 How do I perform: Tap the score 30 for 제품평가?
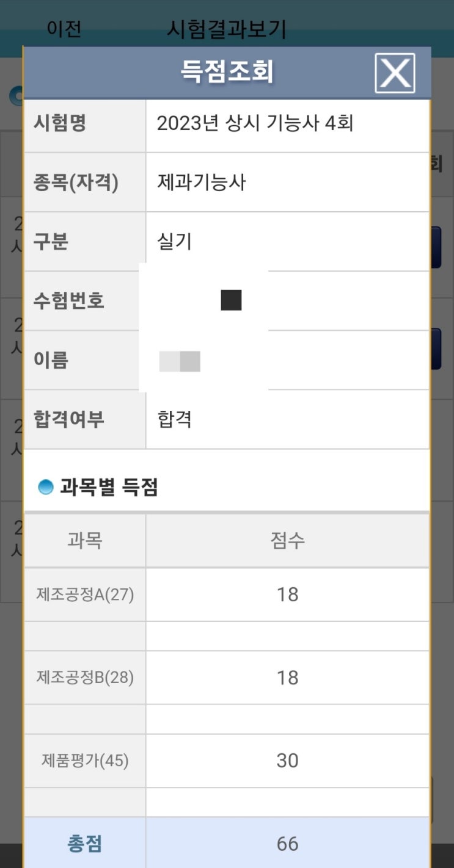pos(287,761)
